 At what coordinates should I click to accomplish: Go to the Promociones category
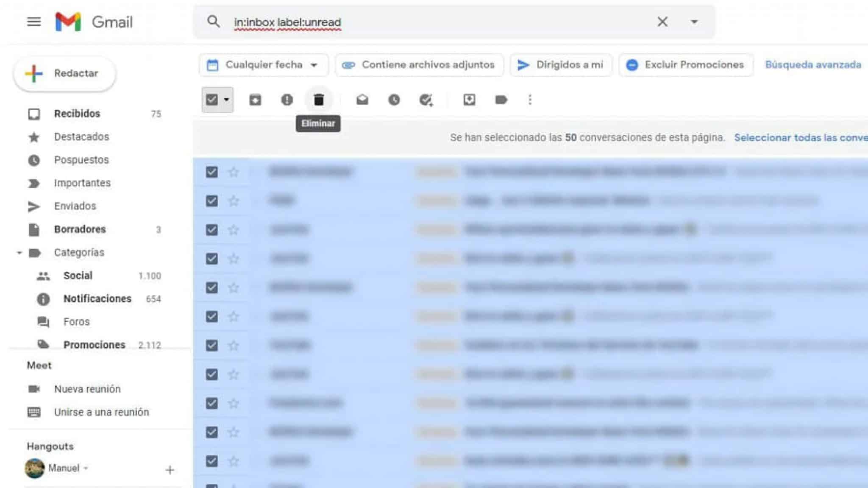[x=94, y=345]
